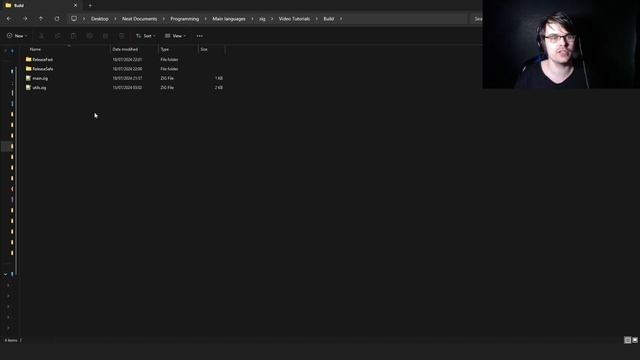The height and width of the screenshot is (360, 640).
Task: Expand chevron after Main languages breadcrumb
Action: pyautogui.click(x=252, y=19)
